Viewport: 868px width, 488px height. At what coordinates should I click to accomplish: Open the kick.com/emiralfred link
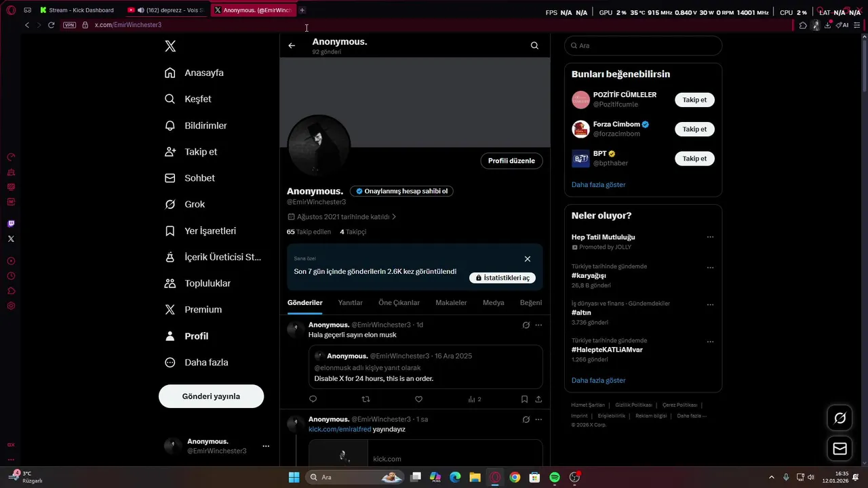tap(340, 429)
